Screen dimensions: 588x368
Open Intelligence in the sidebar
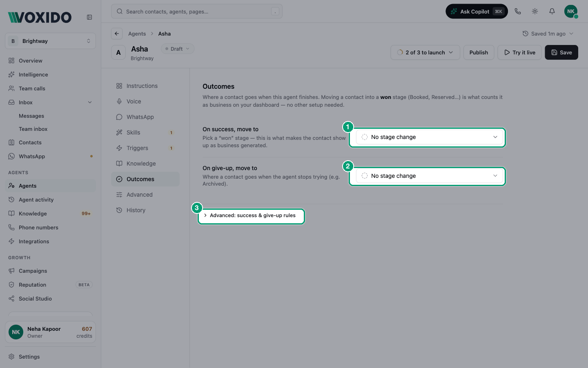pos(51,74)
